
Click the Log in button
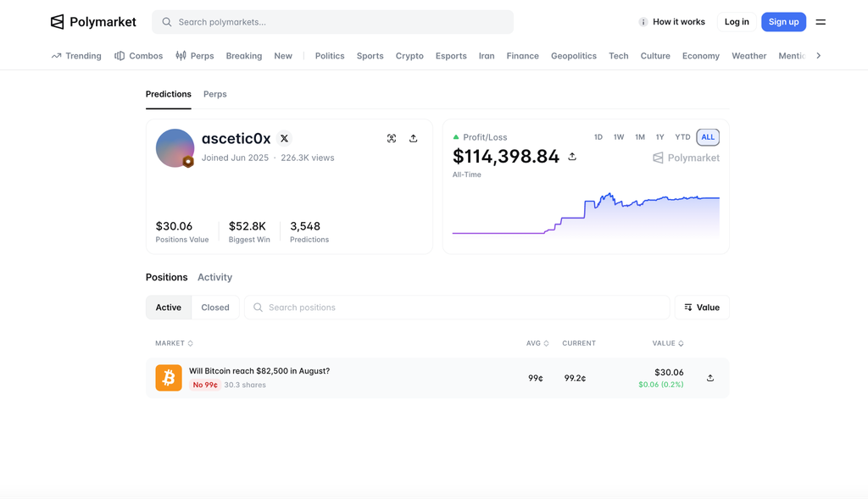click(737, 22)
